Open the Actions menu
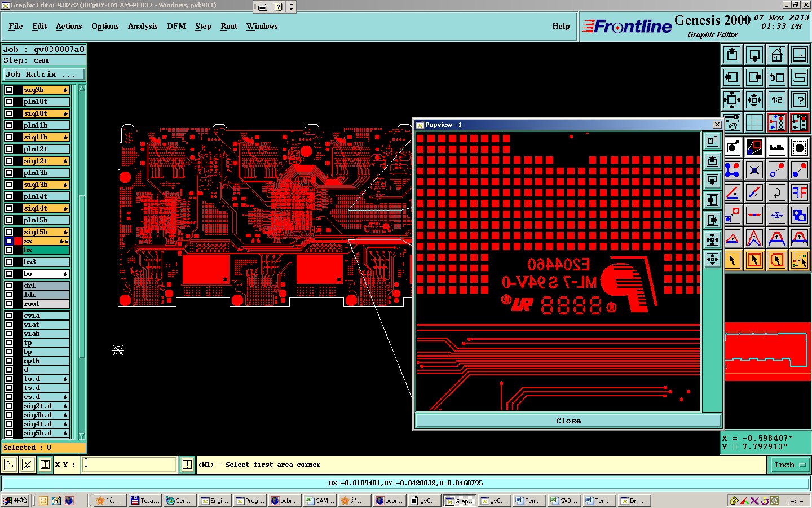The height and width of the screenshot is (508, 812). click(69, 26)
